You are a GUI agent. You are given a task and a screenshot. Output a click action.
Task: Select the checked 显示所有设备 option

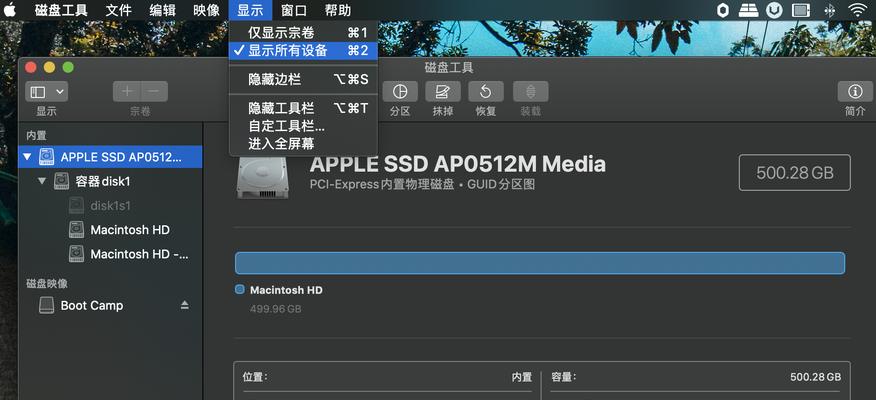coord(303,50)
